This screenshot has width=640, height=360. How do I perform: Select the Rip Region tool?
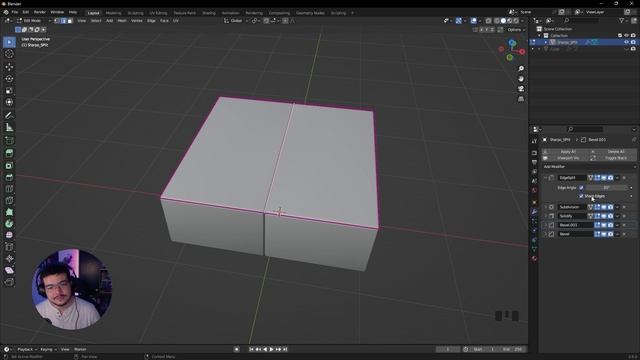(9, 282)
